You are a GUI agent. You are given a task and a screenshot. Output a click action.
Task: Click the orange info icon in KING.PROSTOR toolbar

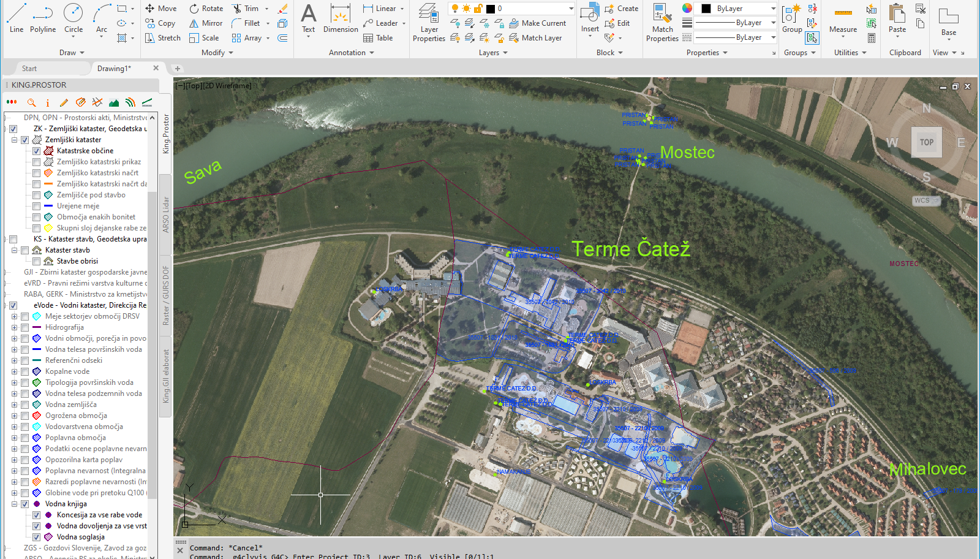point(48,102)
